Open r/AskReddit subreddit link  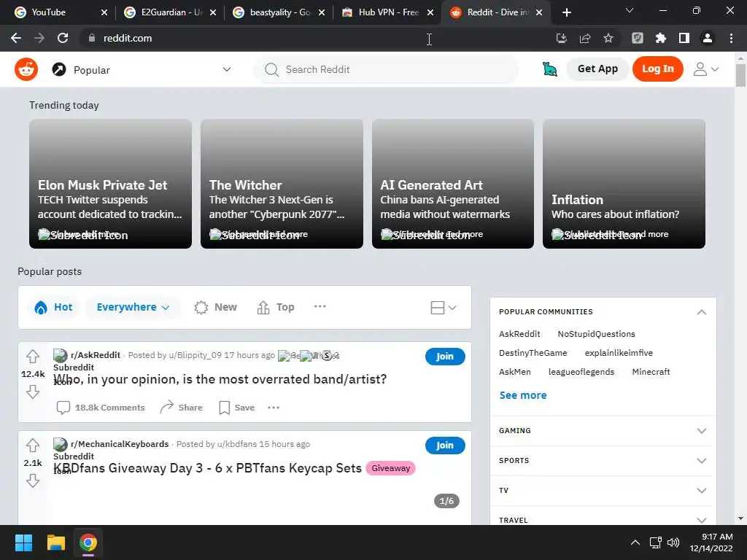coord(96,355)
